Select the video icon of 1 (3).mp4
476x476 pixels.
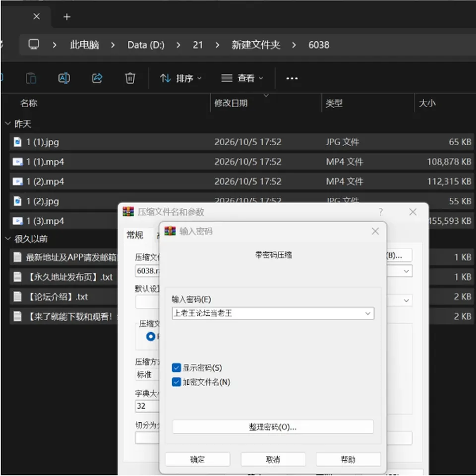18,221
